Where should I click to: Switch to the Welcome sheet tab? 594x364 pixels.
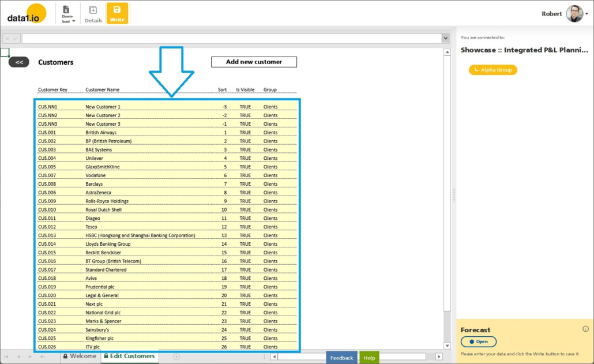coord(80,357)
